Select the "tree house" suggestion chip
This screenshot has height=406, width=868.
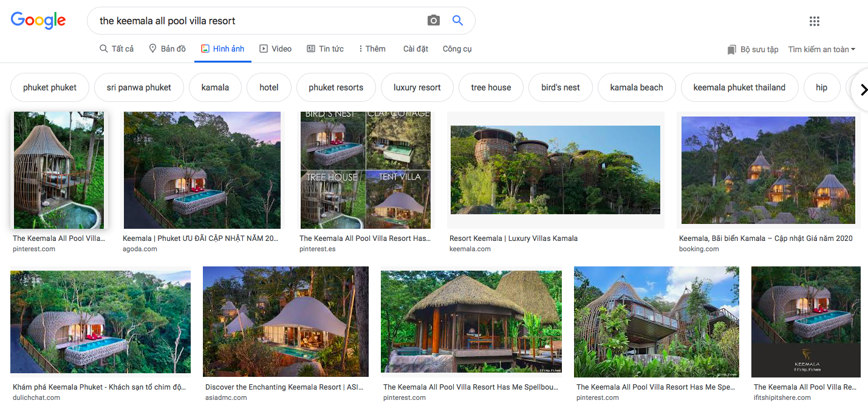(x=491, y=87)
